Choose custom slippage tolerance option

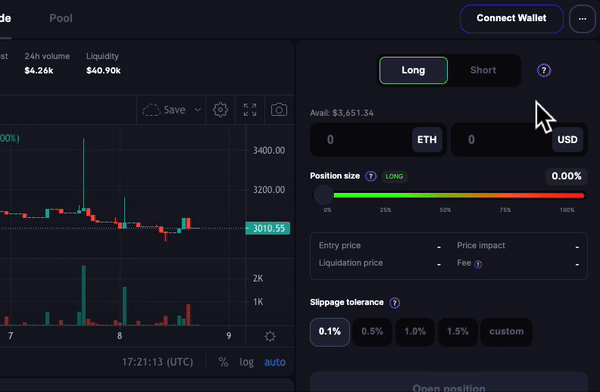pyautogui.click(x=506, y=332)
